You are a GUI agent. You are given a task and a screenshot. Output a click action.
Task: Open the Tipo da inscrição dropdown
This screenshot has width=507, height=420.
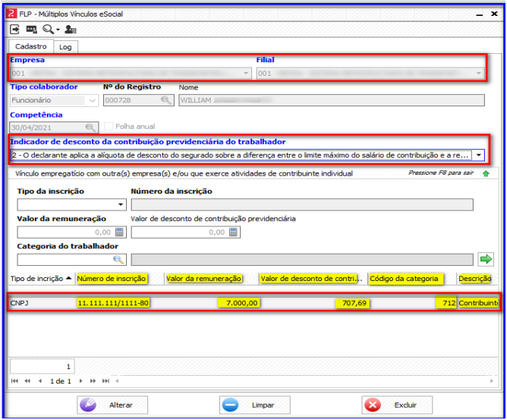[x=120, y=204]
